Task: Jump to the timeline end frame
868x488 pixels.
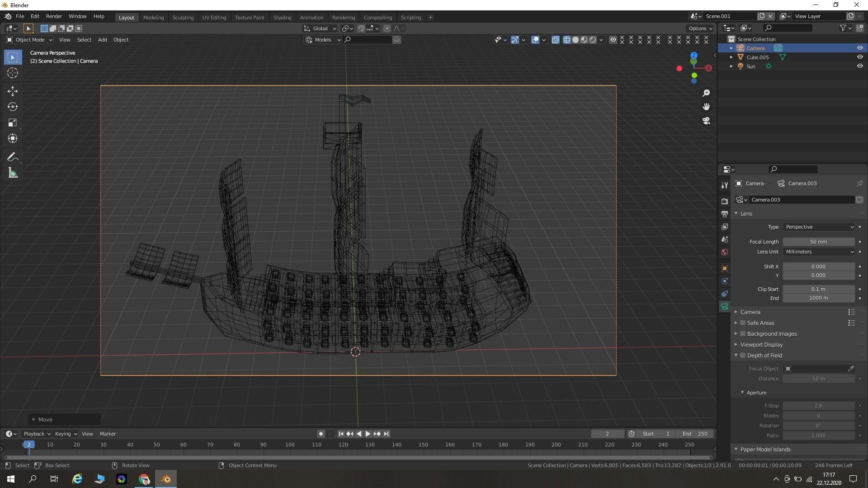Action: [386, 434]
